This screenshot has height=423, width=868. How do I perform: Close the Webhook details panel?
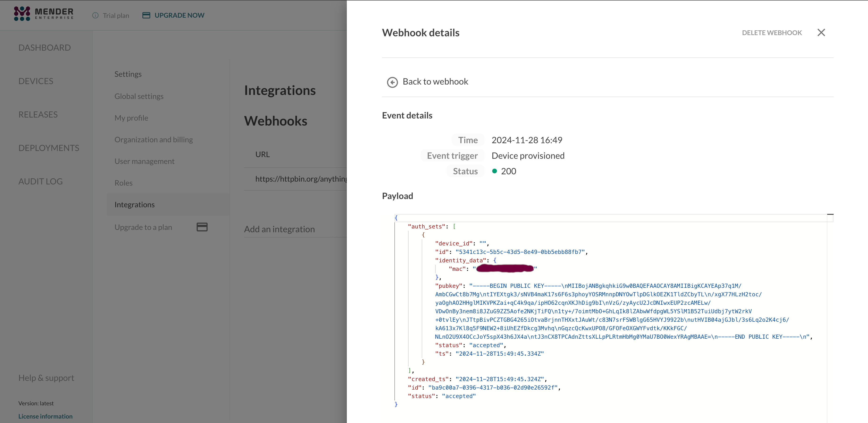(x=821, y=33)
